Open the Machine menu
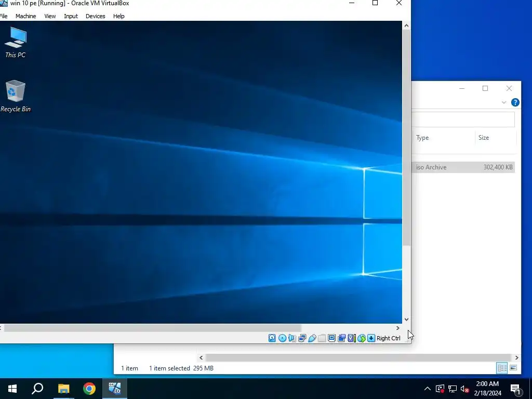The width and height of the screenshot is (532, 399). pos(26,16)
